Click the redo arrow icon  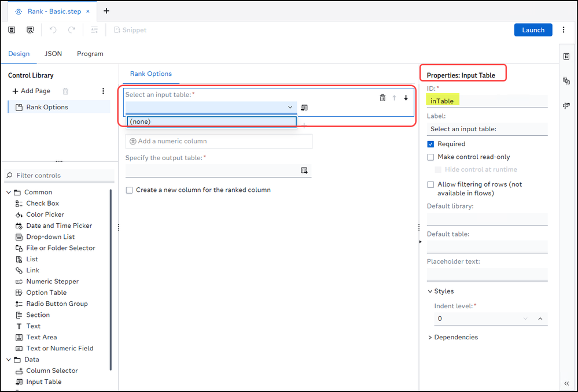pyautogui.click(x=72, y=30)
